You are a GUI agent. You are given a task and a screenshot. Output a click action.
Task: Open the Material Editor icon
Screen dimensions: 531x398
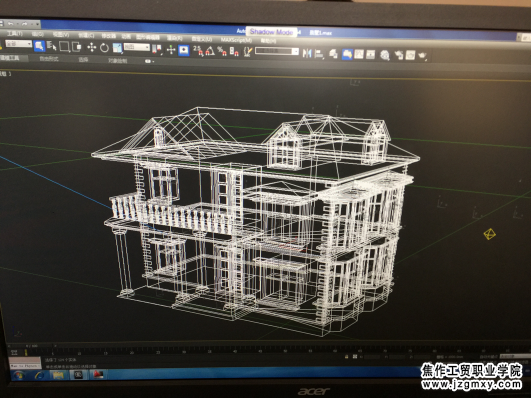pos(385,55)
